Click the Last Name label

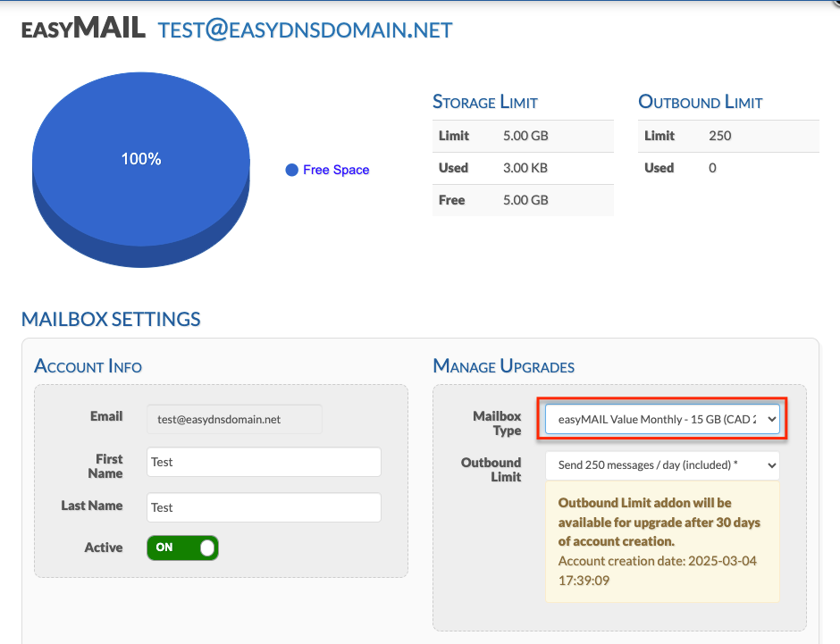[x=92, y=506]
